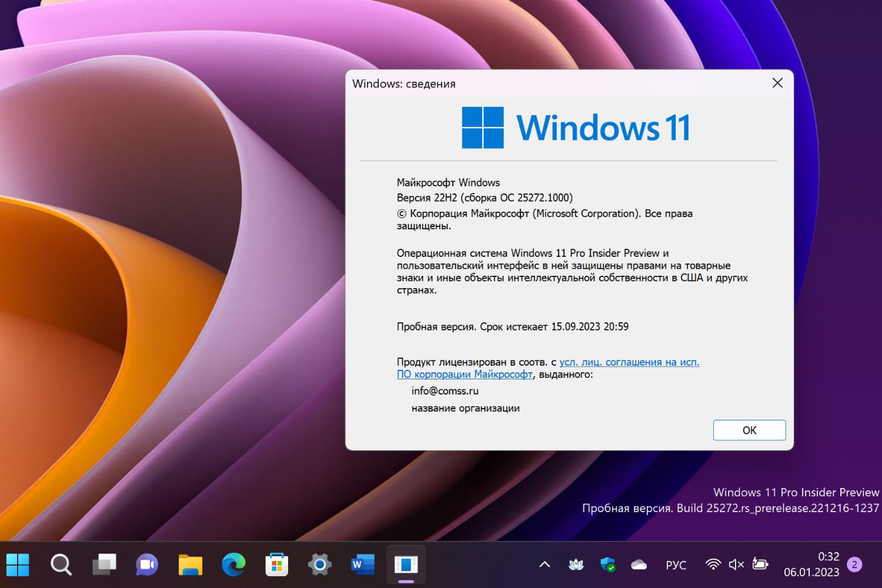Open OneDrive from the system tray
The width and height of the screenshot is (882, 588).
coord(639,564)
